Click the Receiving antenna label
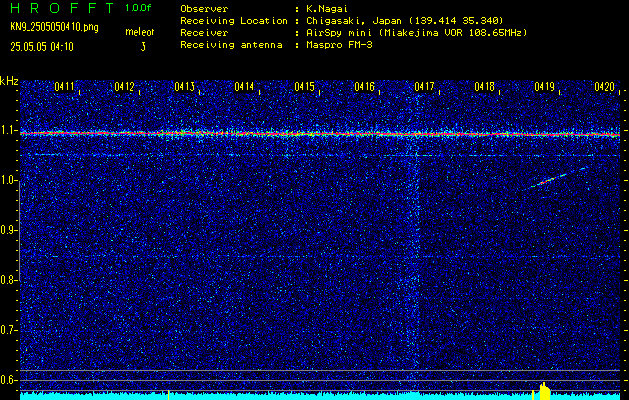This screenshot has width=629, height=400. pos(231,45)
